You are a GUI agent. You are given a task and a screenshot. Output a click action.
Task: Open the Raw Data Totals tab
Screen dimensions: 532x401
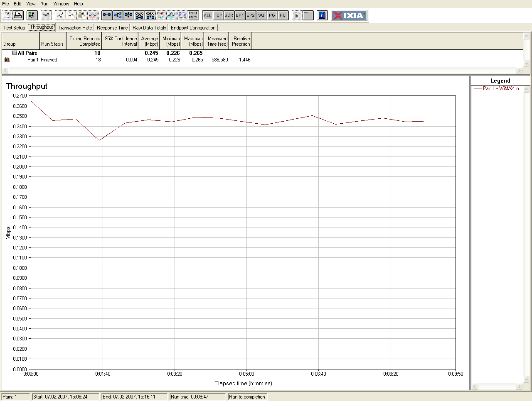(x=149, y=28)
